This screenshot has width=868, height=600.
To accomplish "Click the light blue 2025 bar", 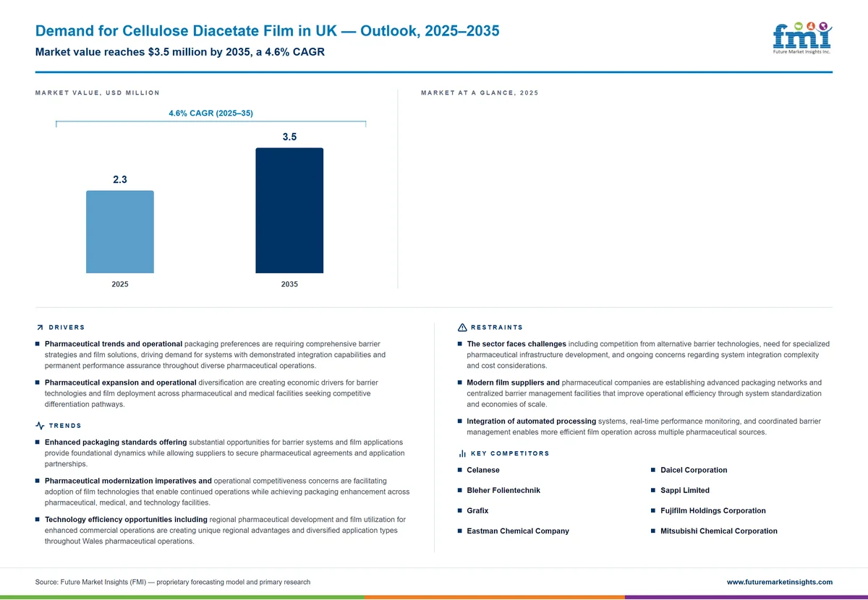I will pyautogui.click(x=120, y=232).
